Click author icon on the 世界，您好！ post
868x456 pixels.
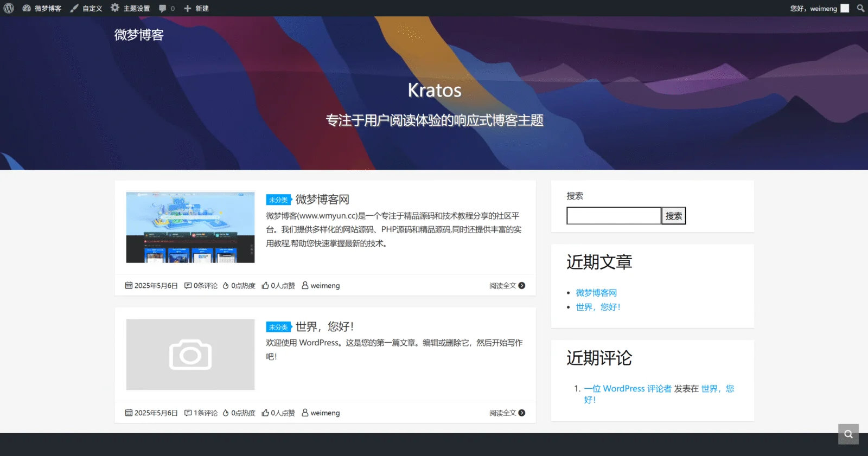point(305,413)
